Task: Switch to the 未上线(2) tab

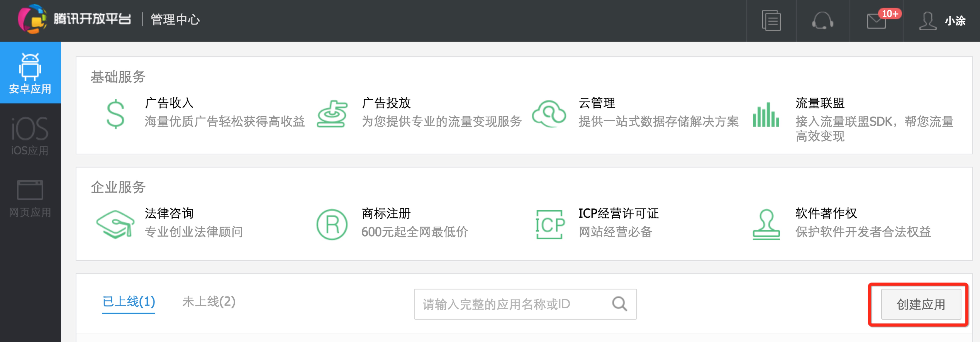Action: click(x=209, y=302)
